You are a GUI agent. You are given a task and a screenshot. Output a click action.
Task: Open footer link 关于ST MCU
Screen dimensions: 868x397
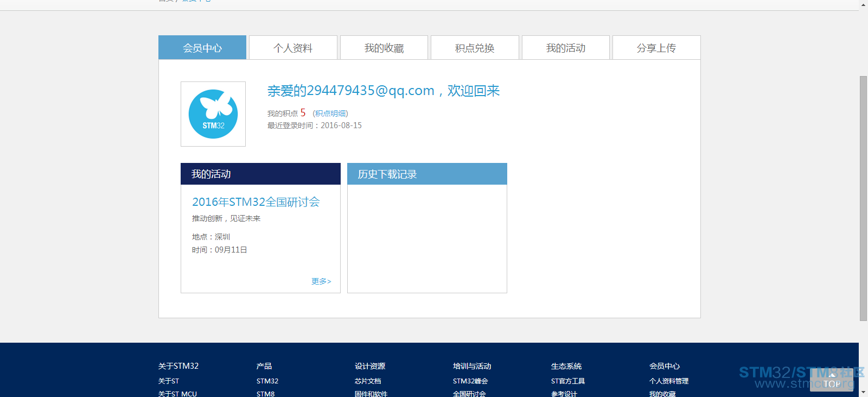click(177, 394)
